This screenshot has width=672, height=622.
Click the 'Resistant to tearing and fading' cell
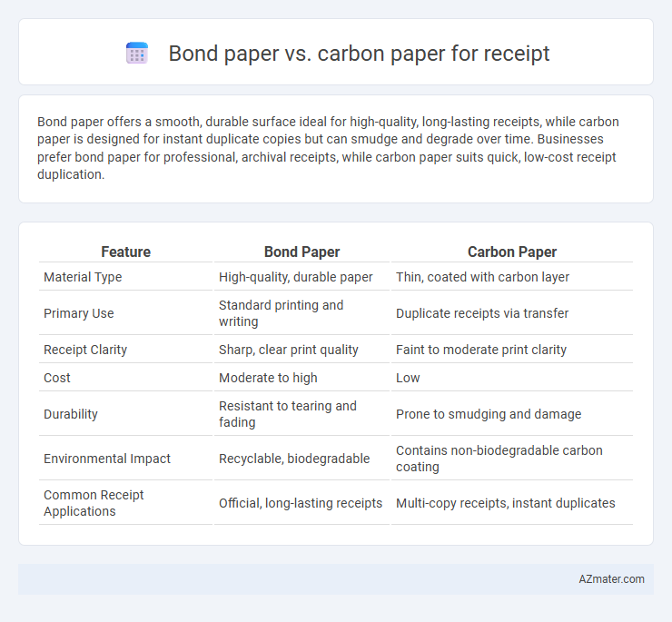point(288,414)
